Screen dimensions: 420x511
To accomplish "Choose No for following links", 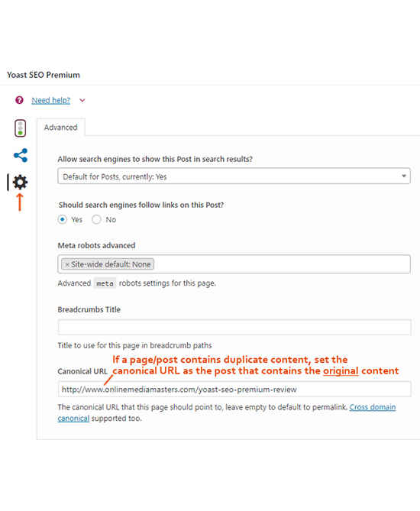I will tap(96, 219).
